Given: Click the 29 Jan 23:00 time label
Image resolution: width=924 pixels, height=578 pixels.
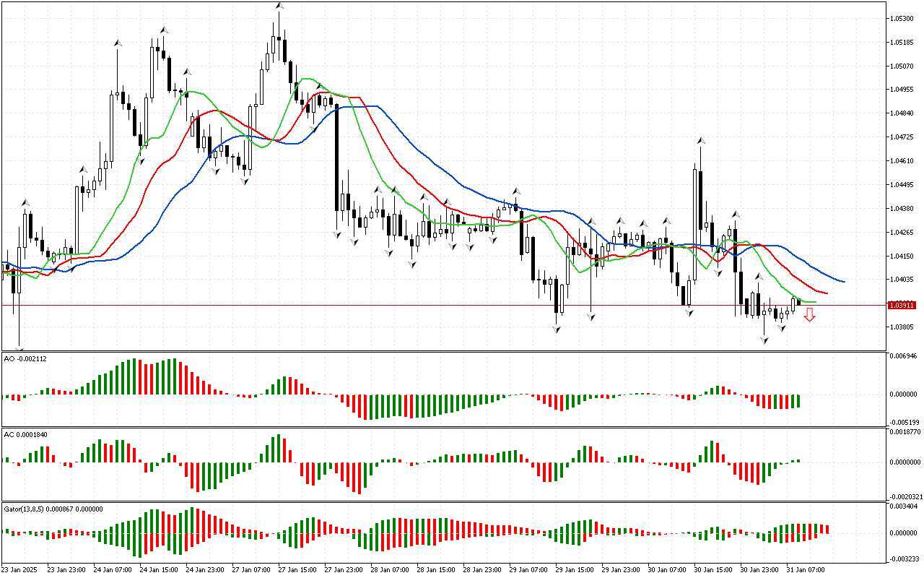Looking at the screenshot, I should (x=621, y=569).
